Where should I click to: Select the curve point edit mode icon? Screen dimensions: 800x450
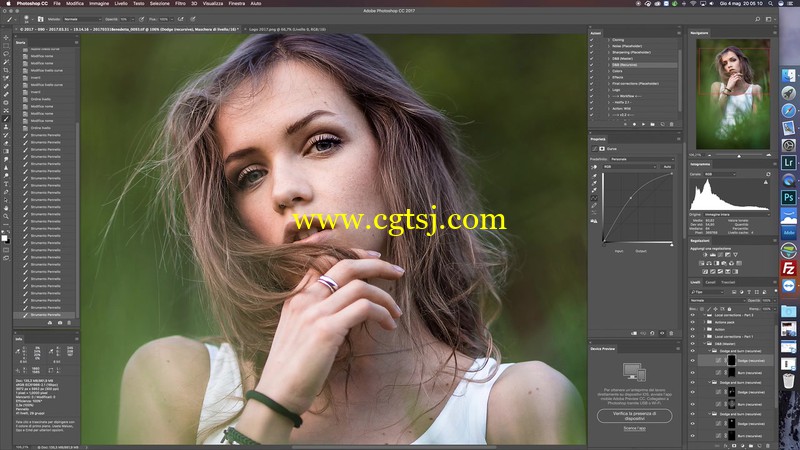(594, 198)
